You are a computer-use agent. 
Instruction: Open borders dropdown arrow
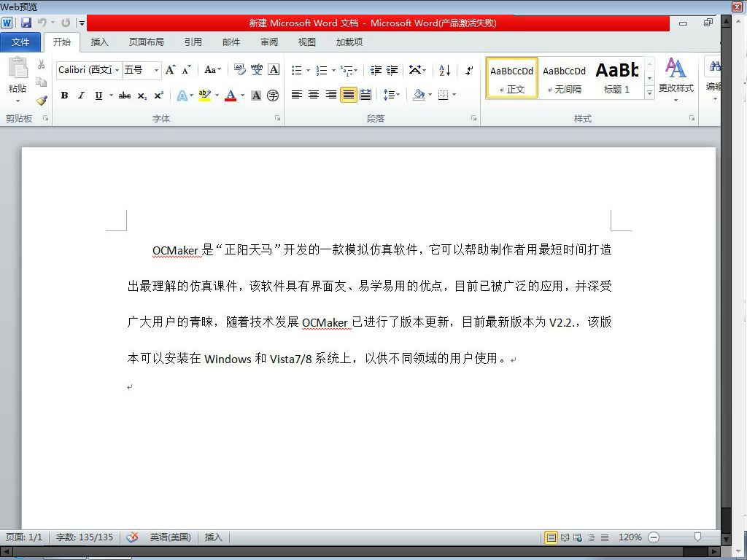tap(454, 95)
